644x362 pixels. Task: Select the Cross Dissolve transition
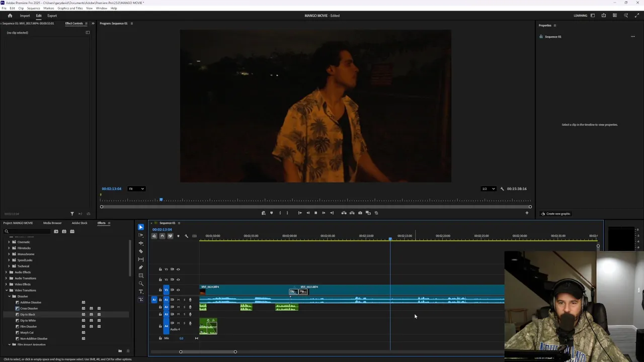[29, 308]
